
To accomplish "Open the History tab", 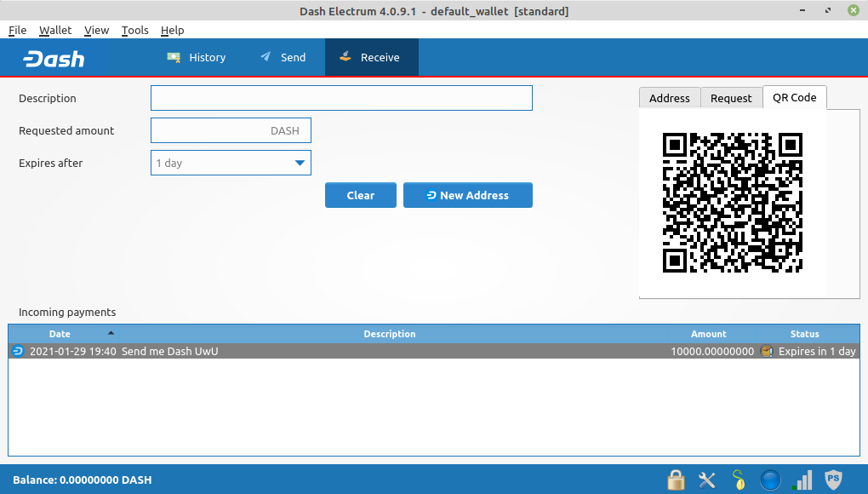I will (x=196, y=58).
